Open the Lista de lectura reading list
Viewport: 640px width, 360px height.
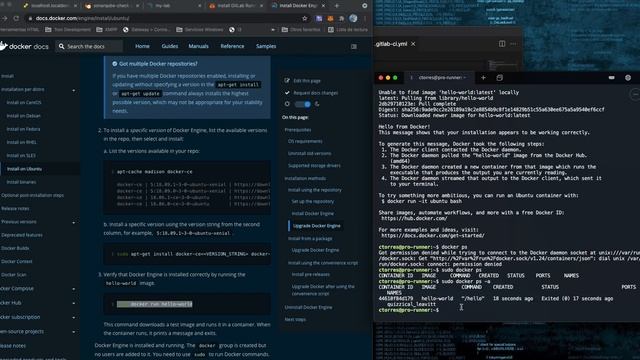(x=348, y=29)
